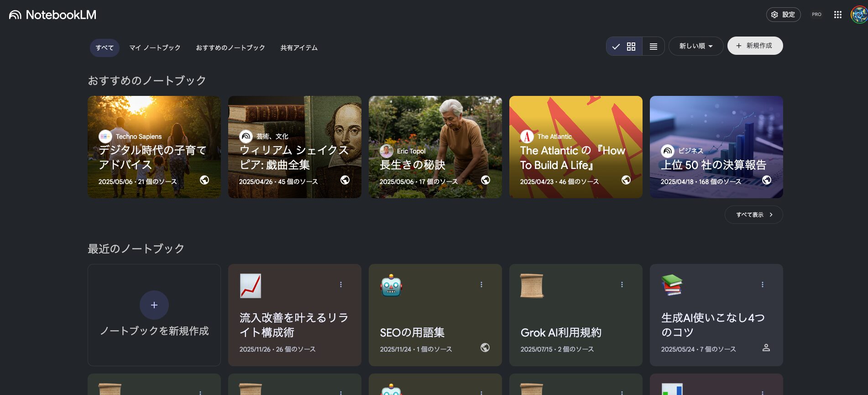The width and height of the screenshot is (868, 395).
Task: Click plus icon to create new notebook
Action: pyautogui.click(x=154, y=305)
